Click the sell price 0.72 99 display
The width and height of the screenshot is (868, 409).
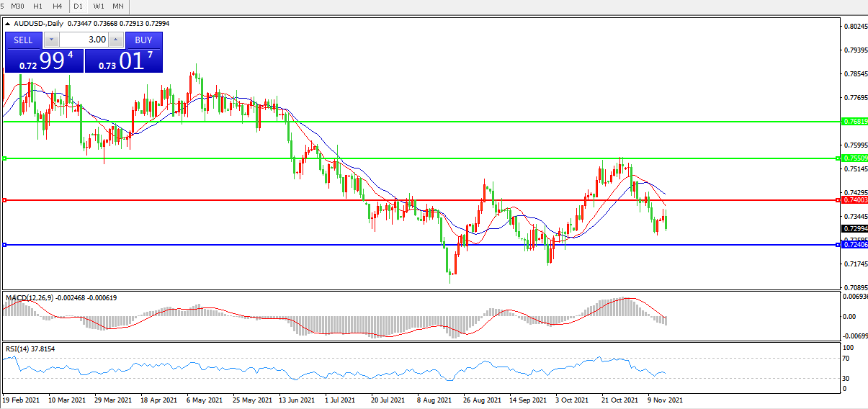pos(44,61)
